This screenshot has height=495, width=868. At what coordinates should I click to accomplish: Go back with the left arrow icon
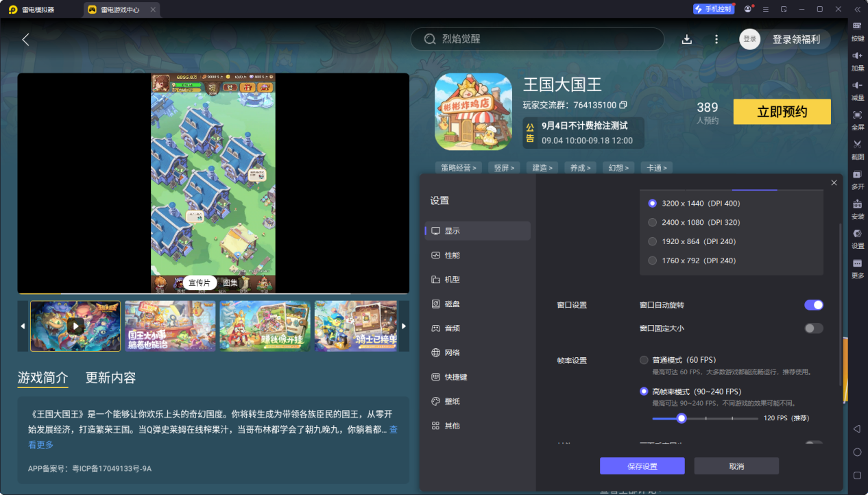click(x=25, y=40)
